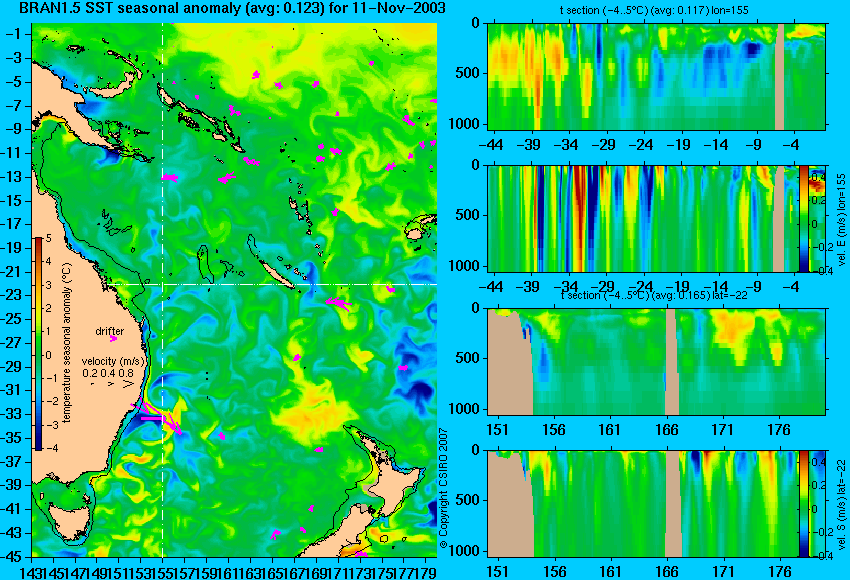Click the "5" label atop the temperature color bar
Screen dimensions: 850x580
(49, 239)
